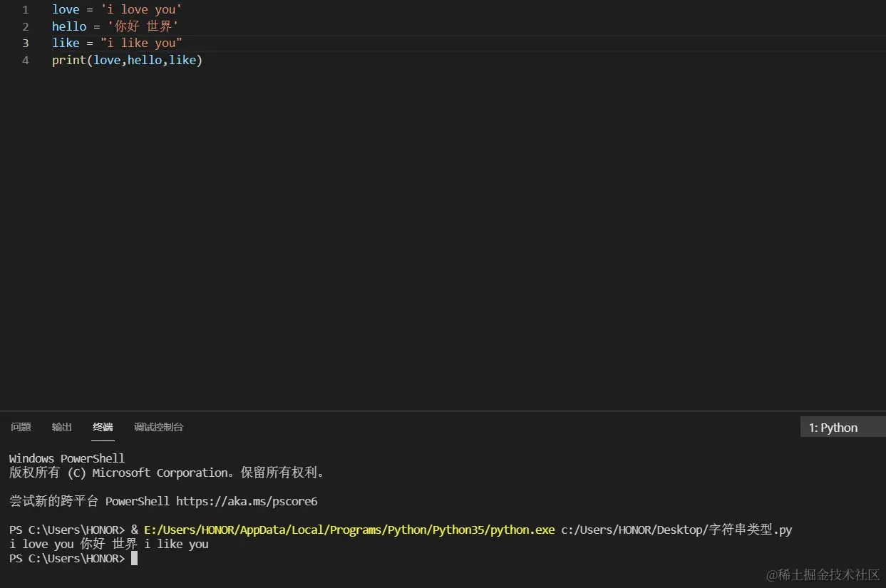The width and height of the screenshot is (886, 588).
Task: Select the 终端 tab
Action: coord(103,427)
